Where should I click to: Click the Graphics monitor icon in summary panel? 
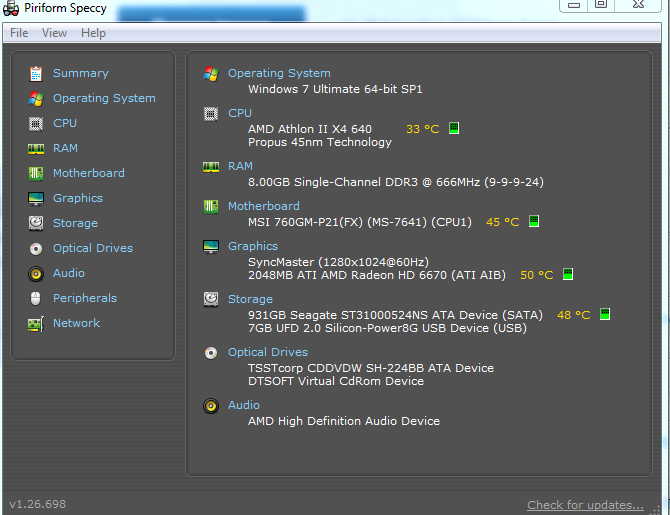click(x=211, y=247)
